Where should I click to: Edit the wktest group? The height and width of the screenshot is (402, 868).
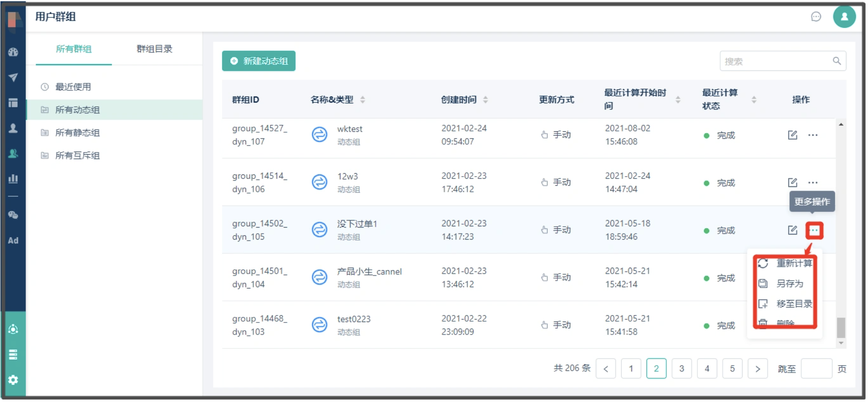tap(793, 135)
